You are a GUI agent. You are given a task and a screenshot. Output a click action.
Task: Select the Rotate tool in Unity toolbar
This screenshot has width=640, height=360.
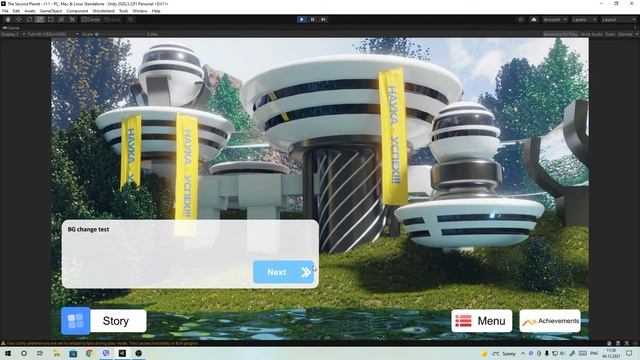[x=29, y=19]
